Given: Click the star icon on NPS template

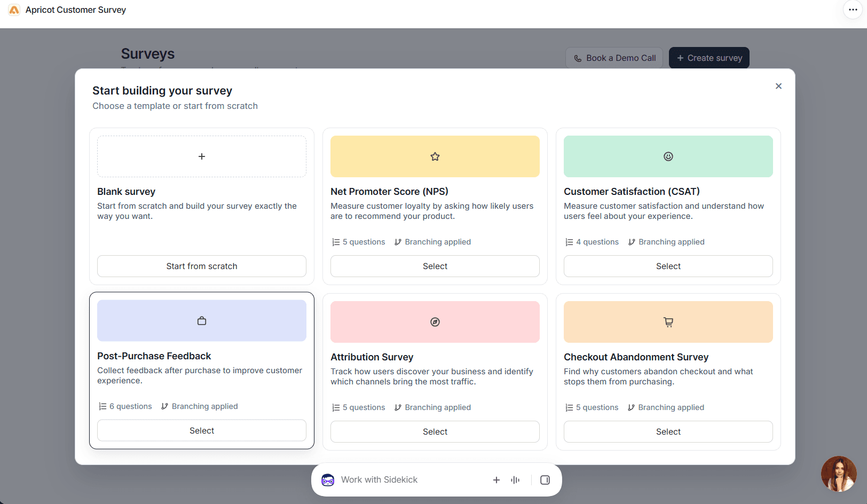Looking at the screenshot, I should 435,156.
